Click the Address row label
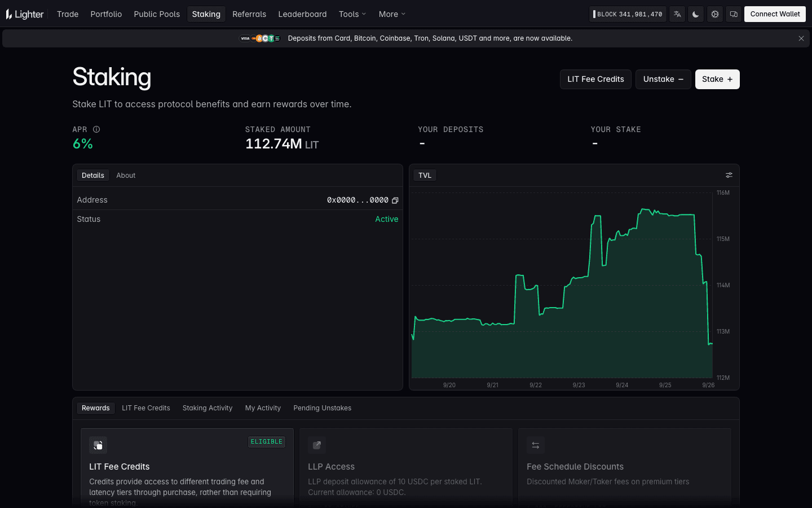The height and width of the screenshot is (508, 812). 92,200
